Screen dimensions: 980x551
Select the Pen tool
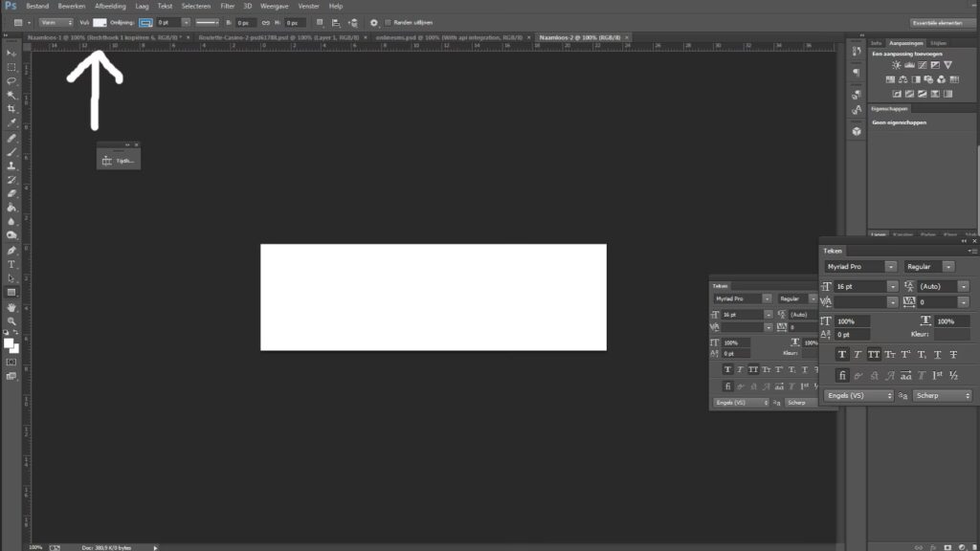click(11, 249)
